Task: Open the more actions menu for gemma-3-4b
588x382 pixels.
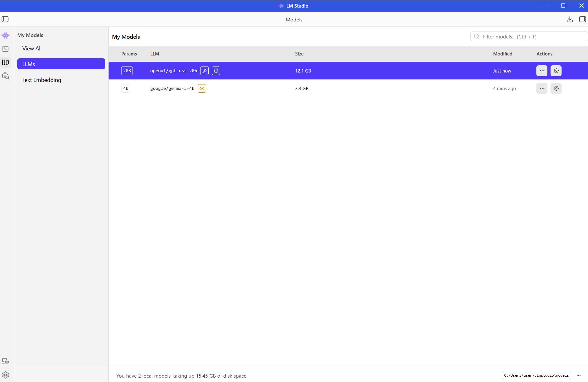Action: pyautogui.click(x=542, y=89)
